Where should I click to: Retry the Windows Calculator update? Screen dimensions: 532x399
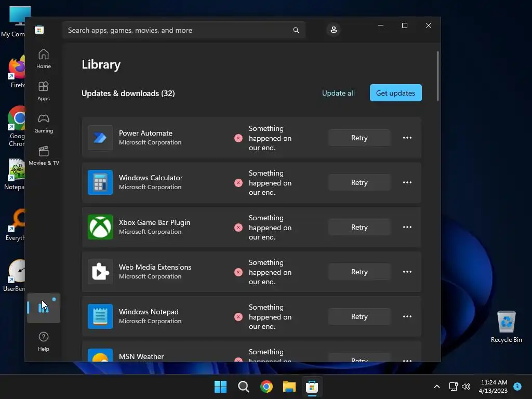(360, 182)
